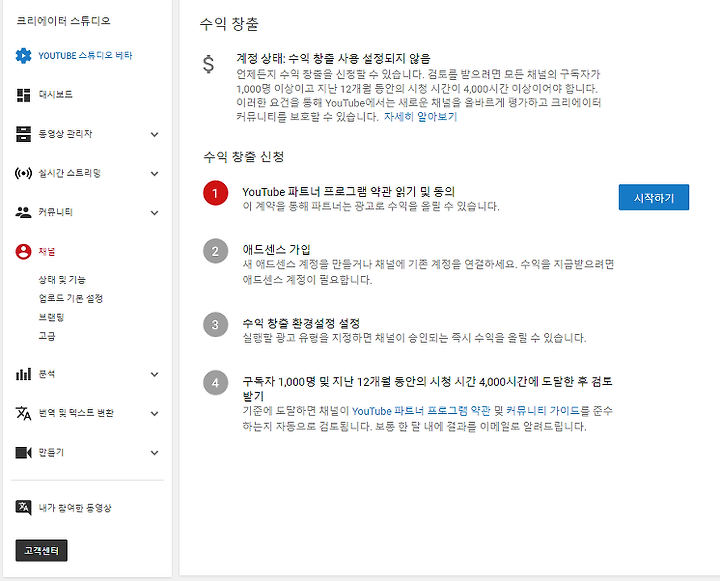
Task: Select the 채널 menu label
Action: tap(47, 252)
